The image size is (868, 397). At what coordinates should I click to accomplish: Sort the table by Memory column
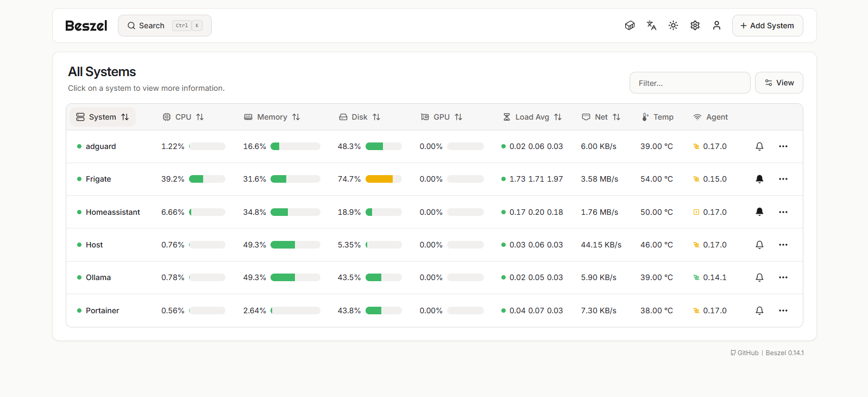(x=272, y=117)
